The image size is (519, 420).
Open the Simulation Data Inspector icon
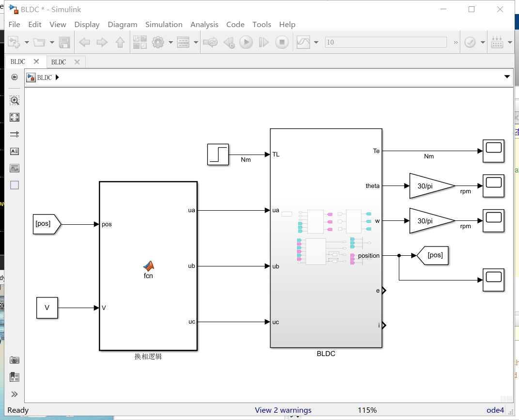pos(303,42)
